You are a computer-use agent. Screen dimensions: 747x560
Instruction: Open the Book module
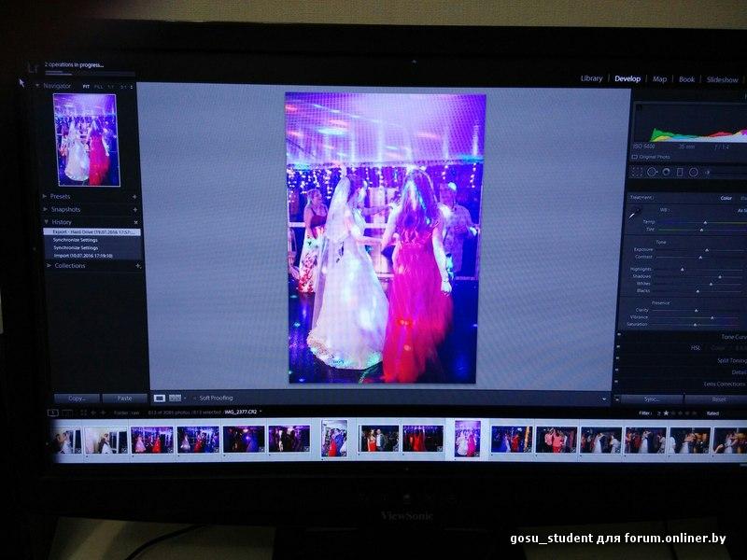(686, 79)
